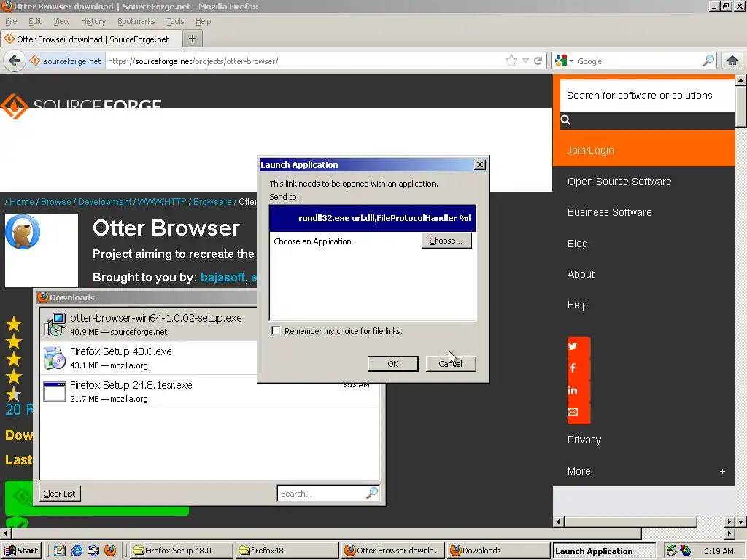Share via the LinkedIn icon

[573, 391]
